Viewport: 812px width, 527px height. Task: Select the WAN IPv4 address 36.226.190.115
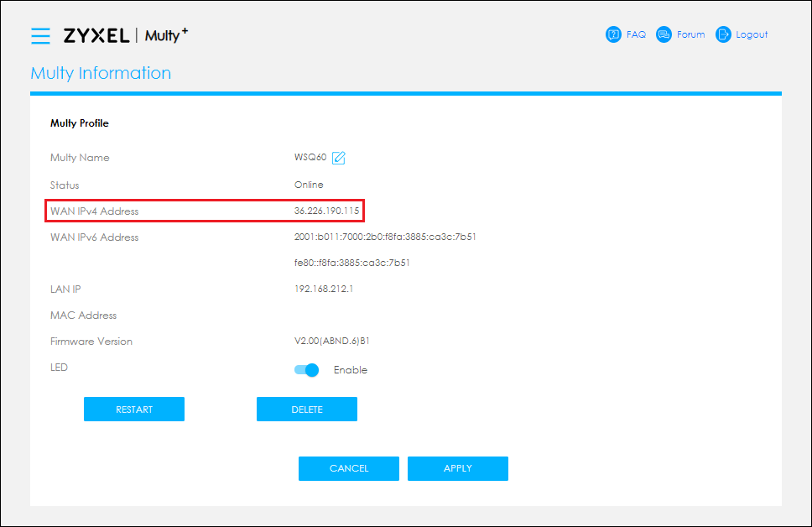pyautogui.click(x=327, y=211)
